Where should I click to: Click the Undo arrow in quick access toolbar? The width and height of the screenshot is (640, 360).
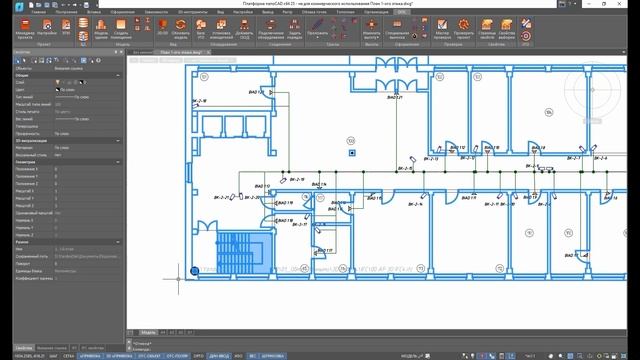click(x=64, y=5)
